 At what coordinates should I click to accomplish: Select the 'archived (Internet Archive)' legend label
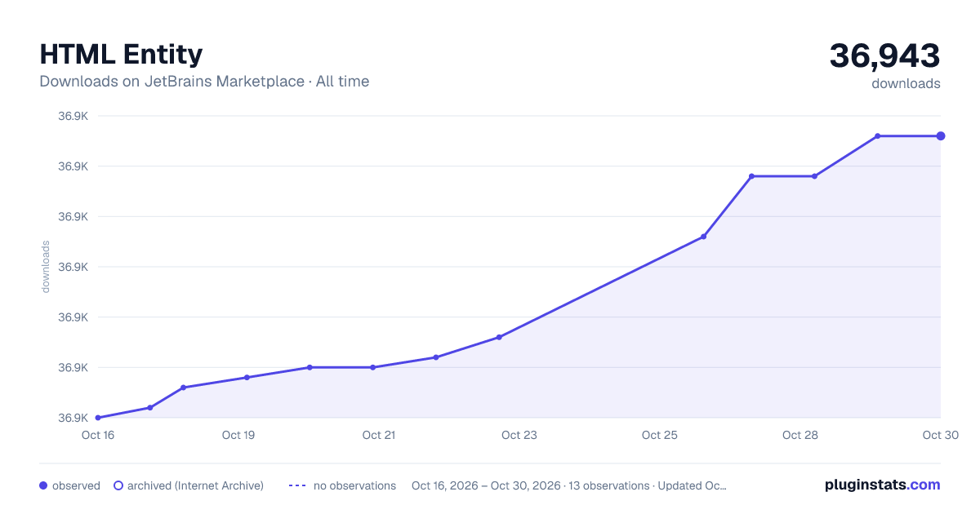click(x=195, y=485)
